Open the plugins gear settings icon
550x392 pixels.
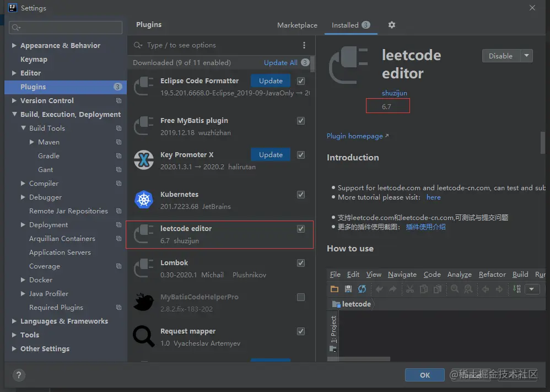tap(392, 25)
